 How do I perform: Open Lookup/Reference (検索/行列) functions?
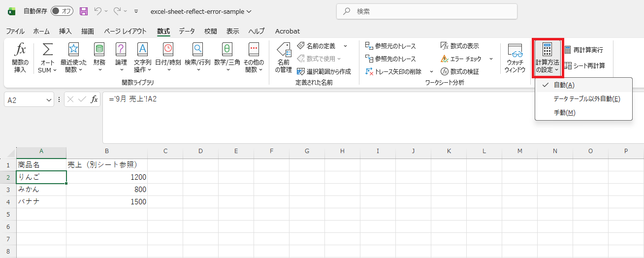coord(197,58)
